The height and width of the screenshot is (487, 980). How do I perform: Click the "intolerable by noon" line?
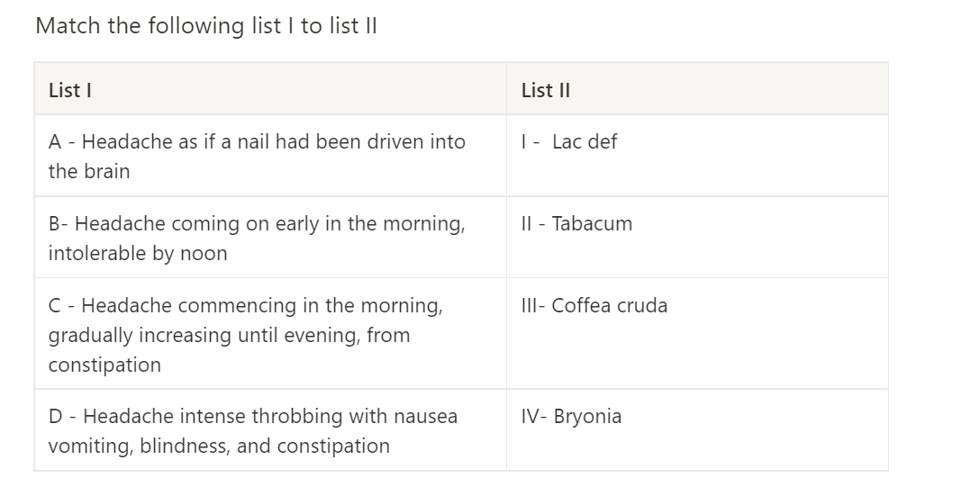click(x=138, y=253)
